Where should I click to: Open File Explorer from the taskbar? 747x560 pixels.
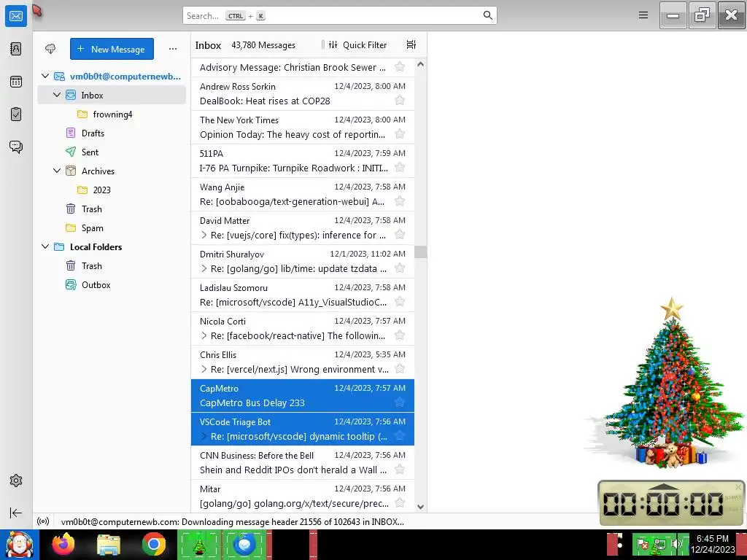coord(109,544)
